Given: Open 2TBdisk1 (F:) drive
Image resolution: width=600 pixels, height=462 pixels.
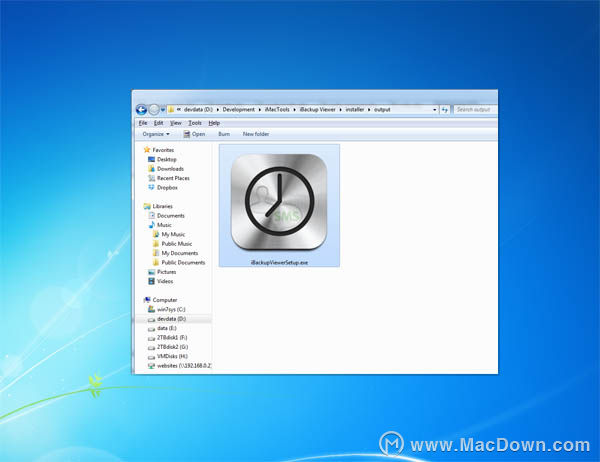Looking at the screenshot, I should pyautogui.click(x=172, y=338).
